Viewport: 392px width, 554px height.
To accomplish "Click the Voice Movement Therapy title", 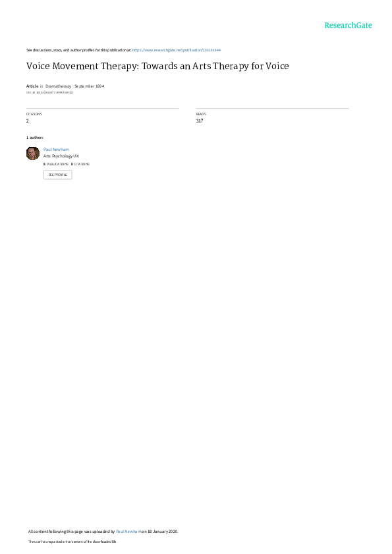I will click(x=157, y=66).
